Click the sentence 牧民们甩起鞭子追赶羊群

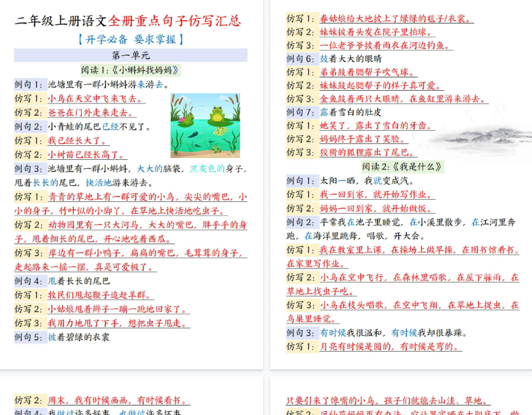coord(100,295)
